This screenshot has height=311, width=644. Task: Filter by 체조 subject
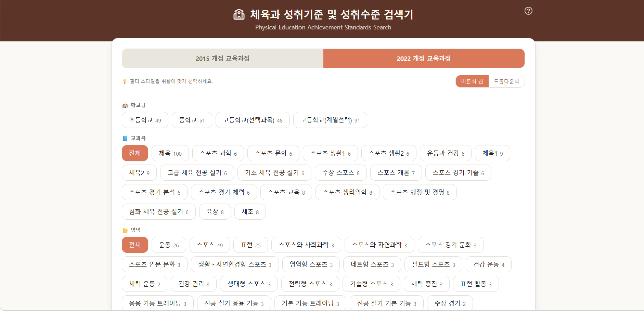[x=250, y=212]
